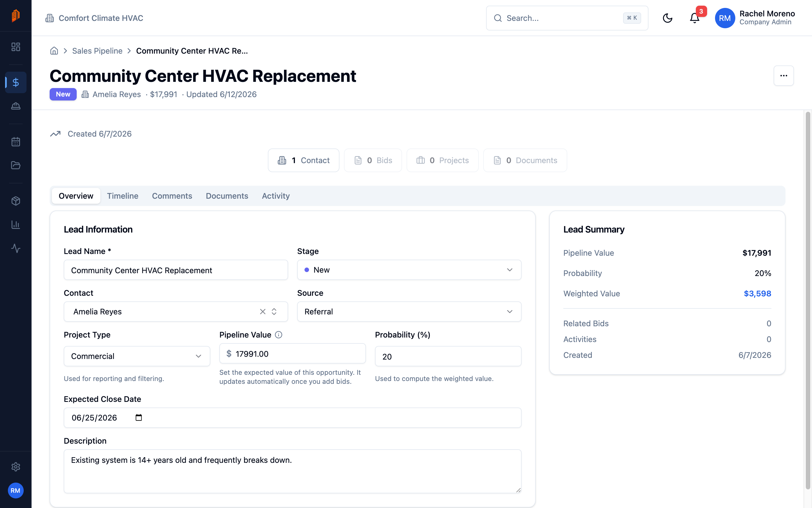This screenshot has height=508, width=812.
Task: Click into the Lead Name field
Action: coord(176,270)
